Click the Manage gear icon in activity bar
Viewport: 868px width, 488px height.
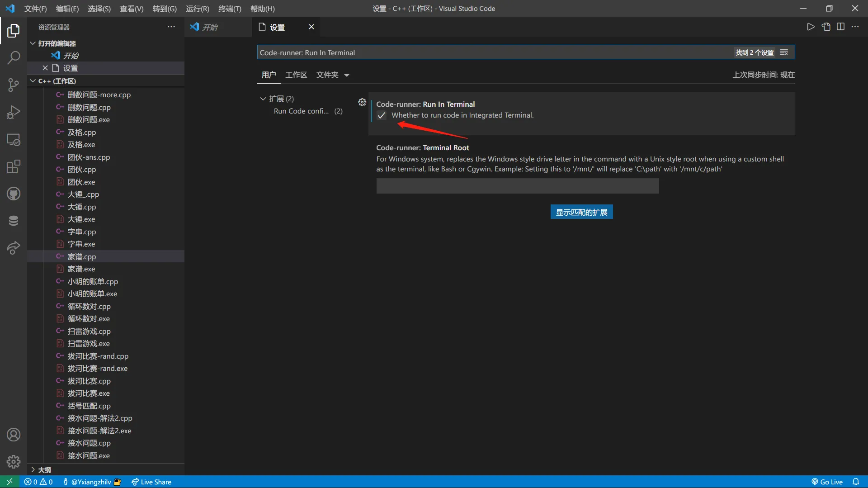tap(14, 461)
